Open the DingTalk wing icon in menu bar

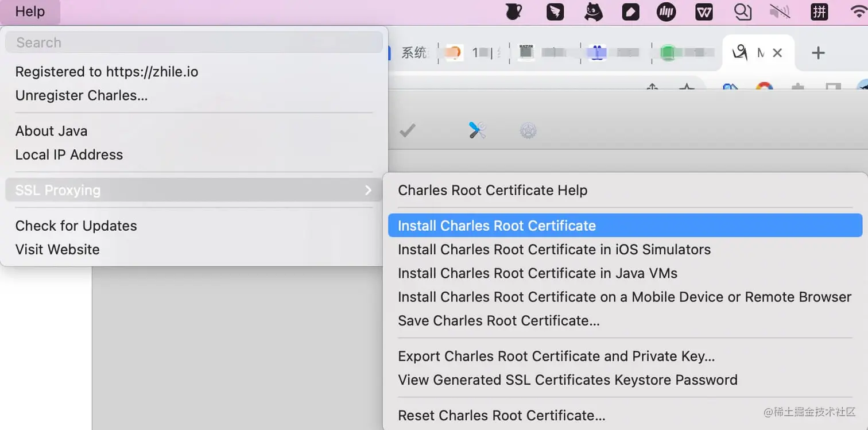(x=555, y=11)
